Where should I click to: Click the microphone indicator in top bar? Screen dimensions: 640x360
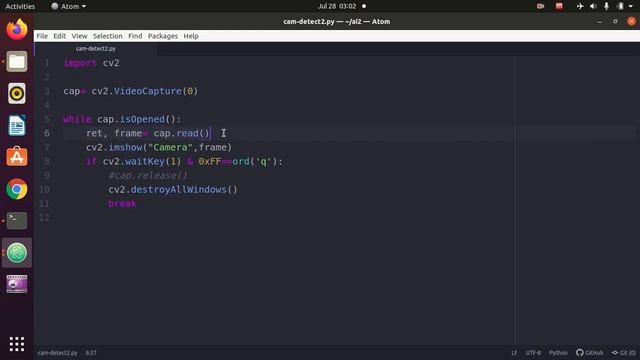pos(607,6)
